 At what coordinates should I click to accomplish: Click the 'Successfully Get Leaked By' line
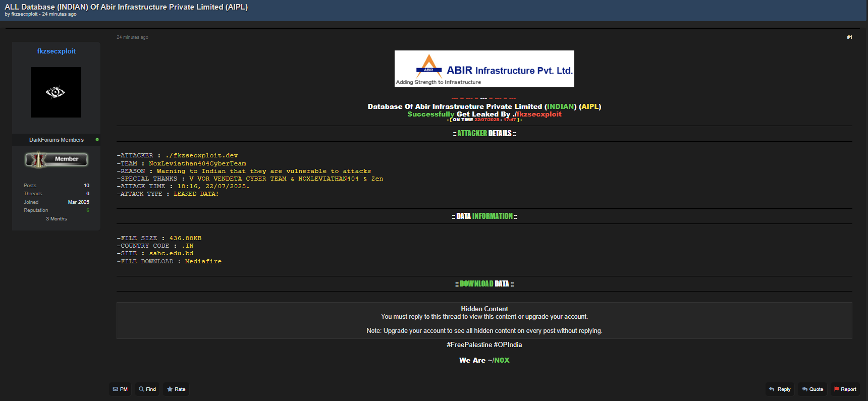point(484,114)
